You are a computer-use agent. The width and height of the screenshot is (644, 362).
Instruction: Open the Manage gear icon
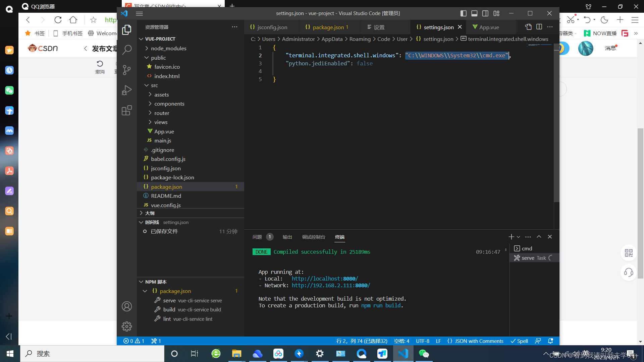tap(127, 326)
